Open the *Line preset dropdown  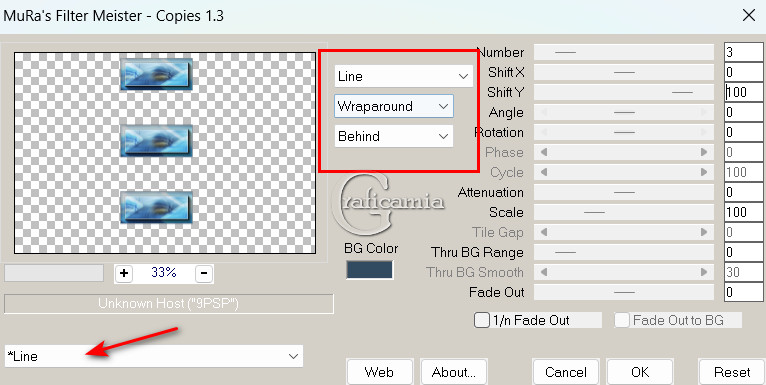[153, 356]
